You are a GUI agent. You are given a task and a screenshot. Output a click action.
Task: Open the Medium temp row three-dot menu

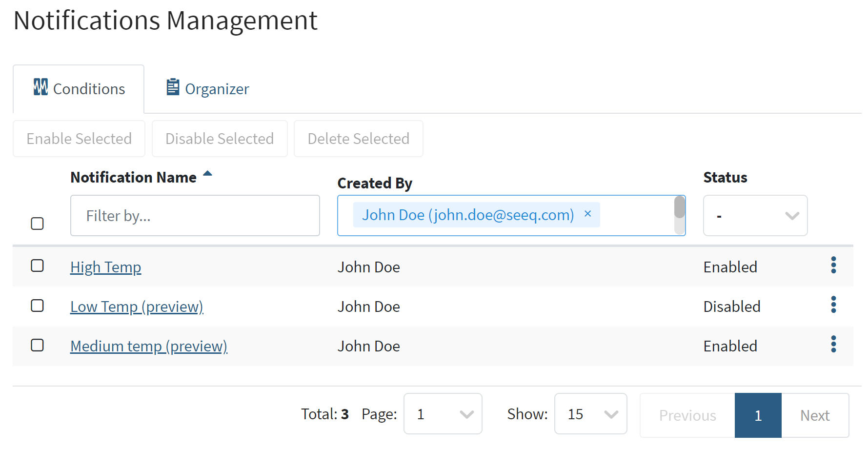(x=833, y=344)
